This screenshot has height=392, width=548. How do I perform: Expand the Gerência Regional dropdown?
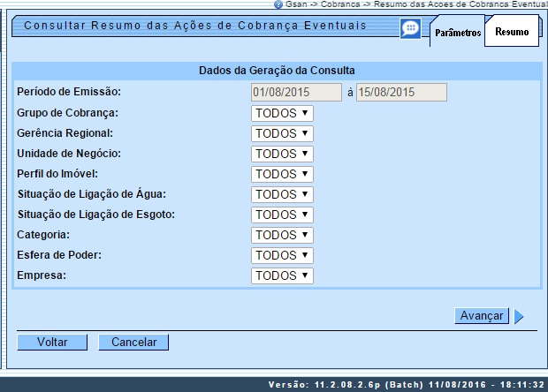click(282, 133)
